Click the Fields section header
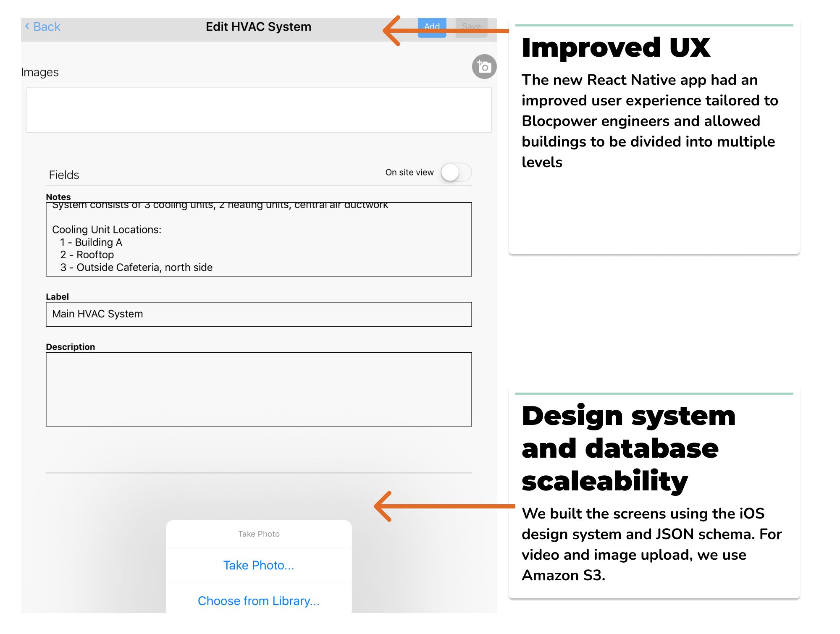Image resolution: width=840 pixels, height=634 pixels. click(63, 175)
